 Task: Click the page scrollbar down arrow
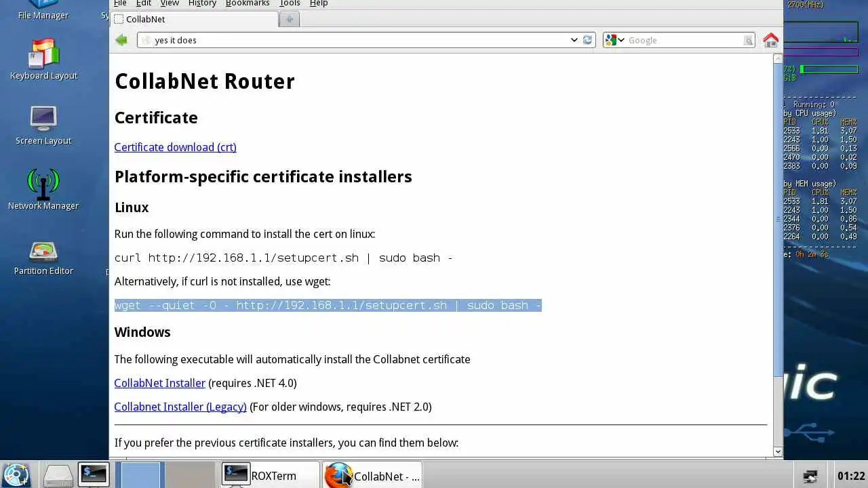click(x=778, y=451)
